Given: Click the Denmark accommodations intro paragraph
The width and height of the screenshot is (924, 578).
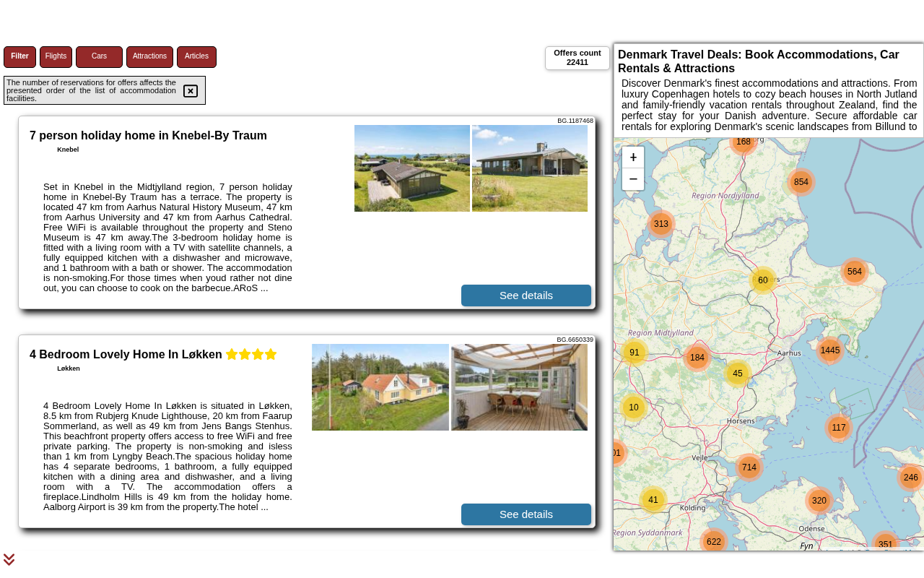Looking at the screenshot, I should (770, 105).
